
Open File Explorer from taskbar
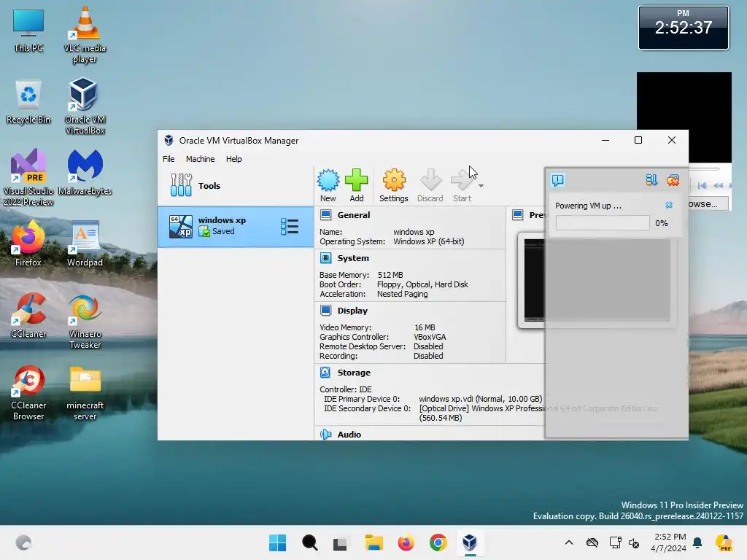pos(374,542)
